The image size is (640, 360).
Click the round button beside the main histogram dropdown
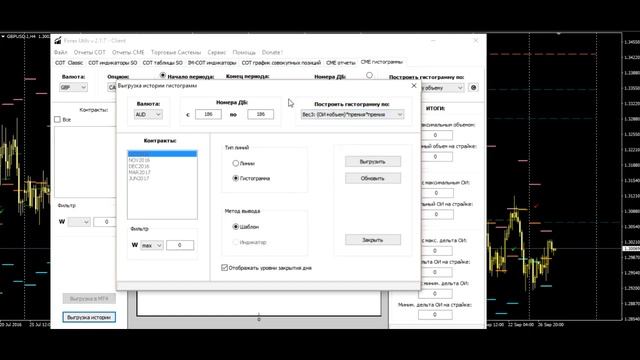pos(473,88)
